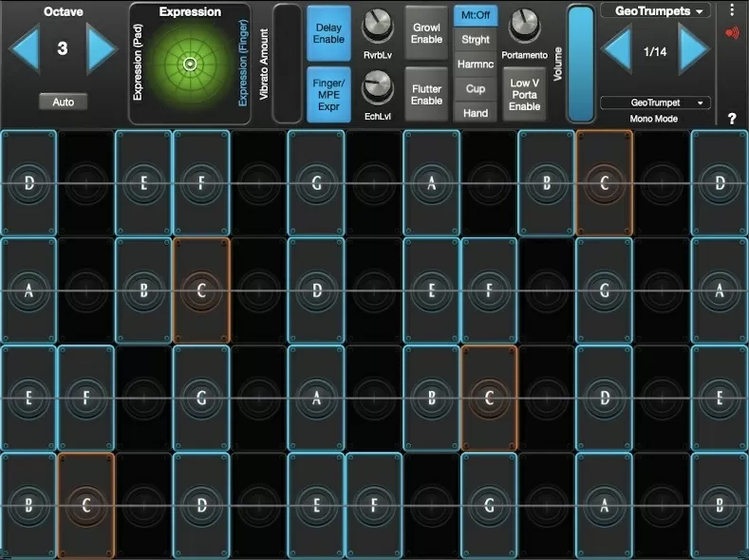Play the B pad in top row
The image size is (749, 560).
547,183
